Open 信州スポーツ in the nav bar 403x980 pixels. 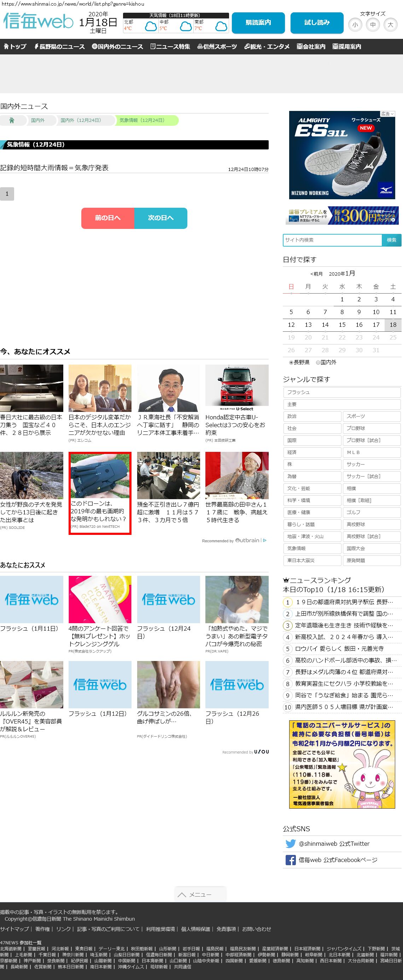[x=217, y=47]
